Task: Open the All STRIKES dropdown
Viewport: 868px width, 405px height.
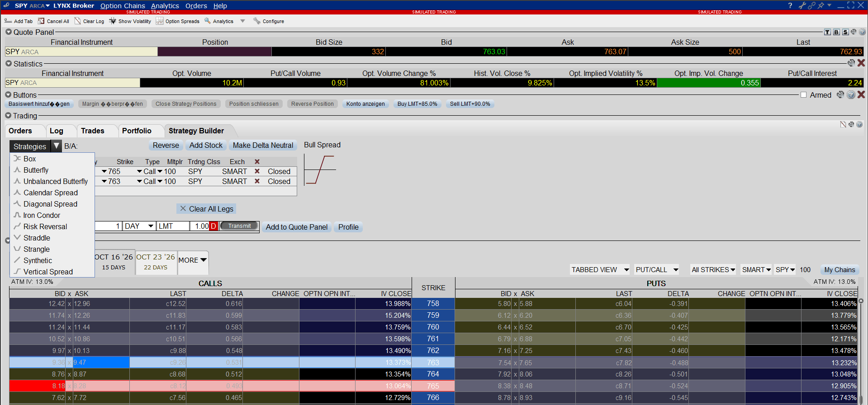Action: point(713,270)
